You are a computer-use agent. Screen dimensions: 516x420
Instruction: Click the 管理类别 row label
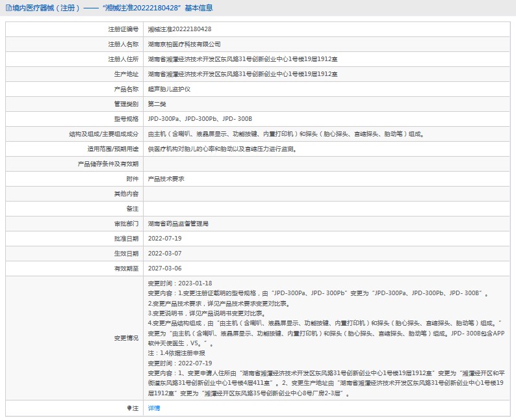(x=126, y=104)
